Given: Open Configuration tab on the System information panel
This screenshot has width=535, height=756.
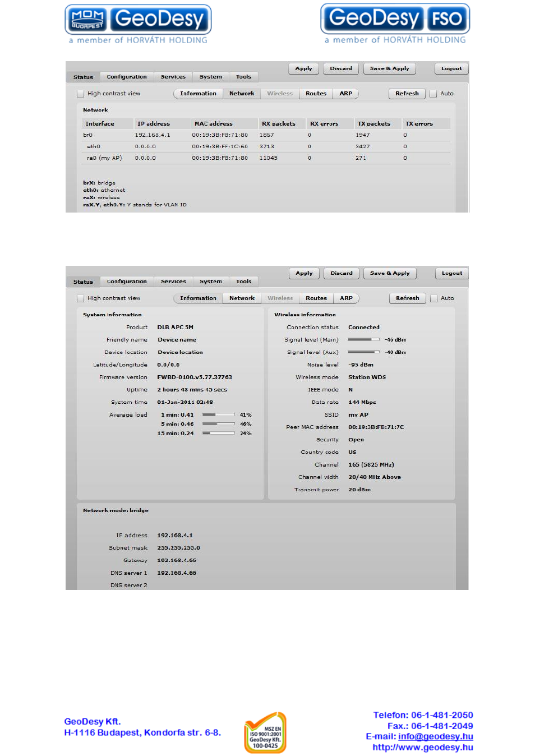Looking at the screenshot, I should point(127,282).
